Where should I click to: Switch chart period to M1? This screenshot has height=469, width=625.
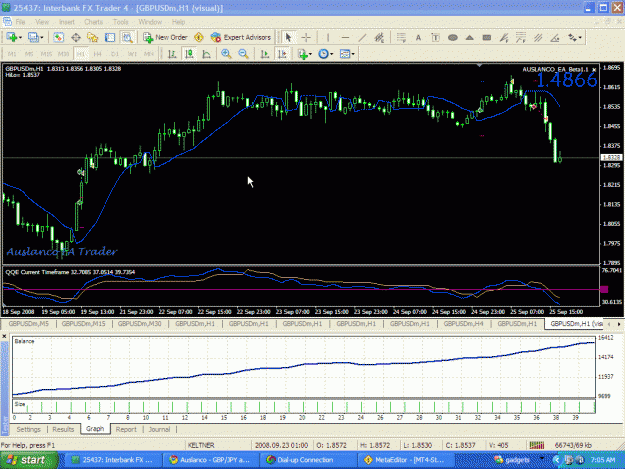(x=12, y=54)
